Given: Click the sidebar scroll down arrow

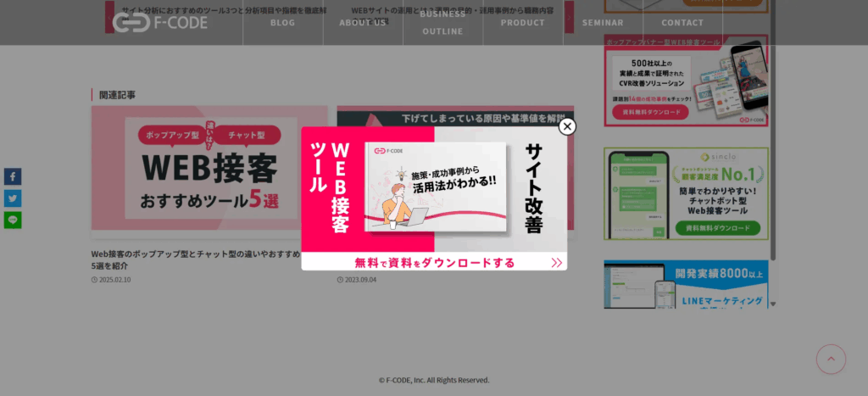Looking at the screenshot, I should coord(772,304).
